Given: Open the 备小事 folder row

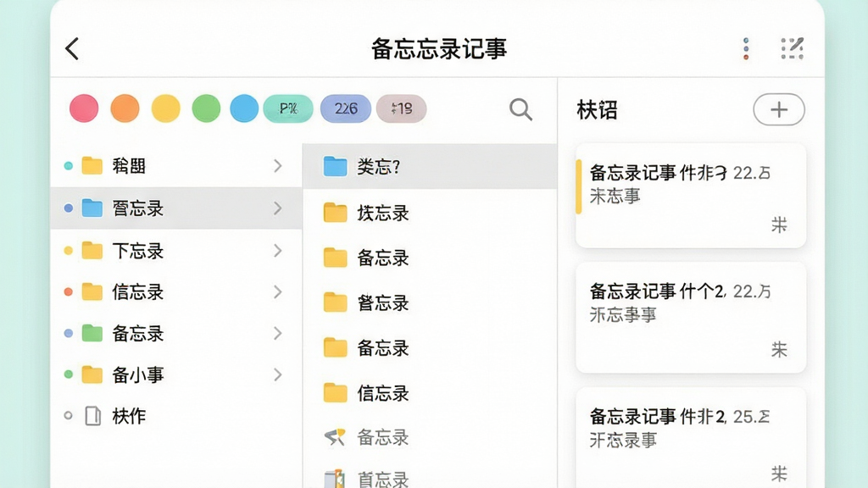Looking at the screenshot, I should coord(176,374).
